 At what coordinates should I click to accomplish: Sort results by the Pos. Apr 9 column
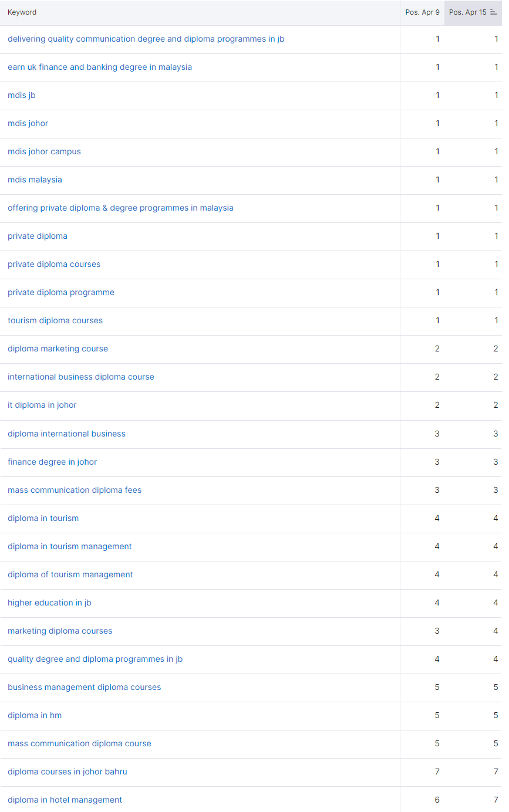(422, 12)
